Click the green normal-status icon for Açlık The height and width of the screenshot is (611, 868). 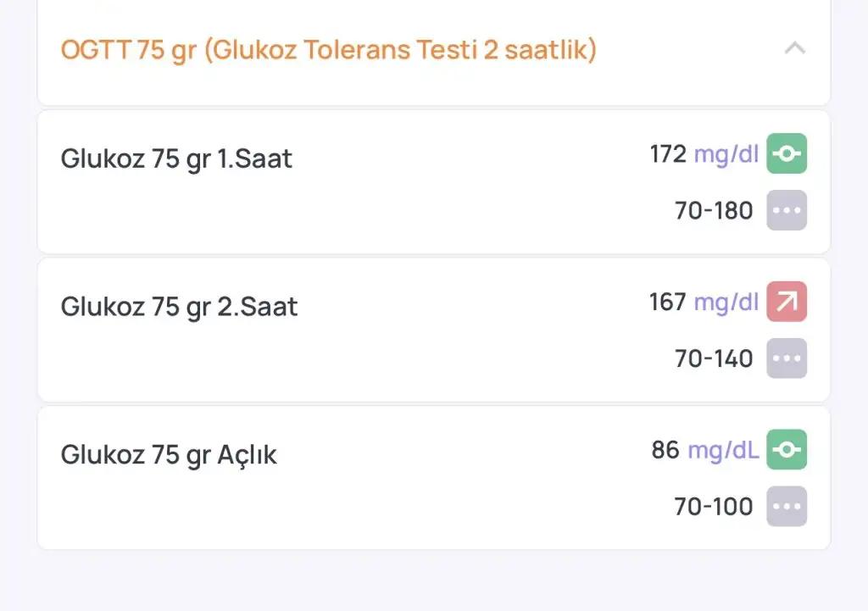click(x=787, y=450)
